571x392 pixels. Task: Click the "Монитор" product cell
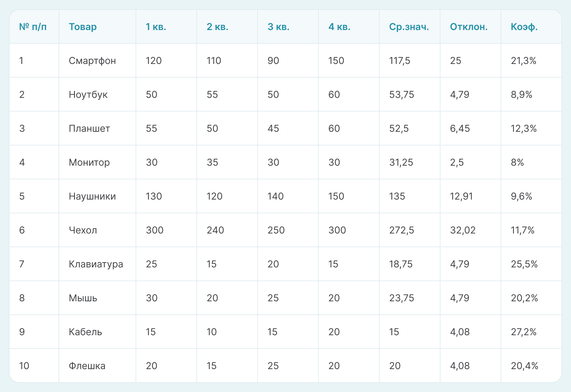tap(89, 162)
